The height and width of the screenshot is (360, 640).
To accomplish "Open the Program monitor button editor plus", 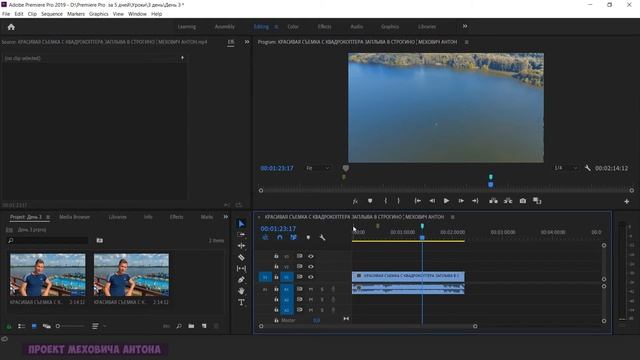I will (x=627, y=201).
